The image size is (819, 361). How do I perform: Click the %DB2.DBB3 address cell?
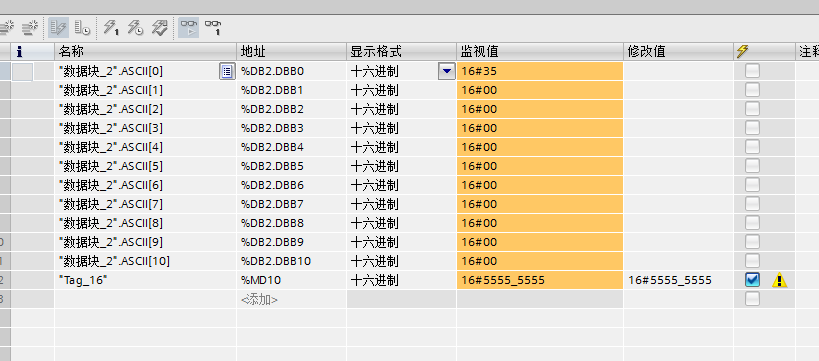click(x=291, y=128)
